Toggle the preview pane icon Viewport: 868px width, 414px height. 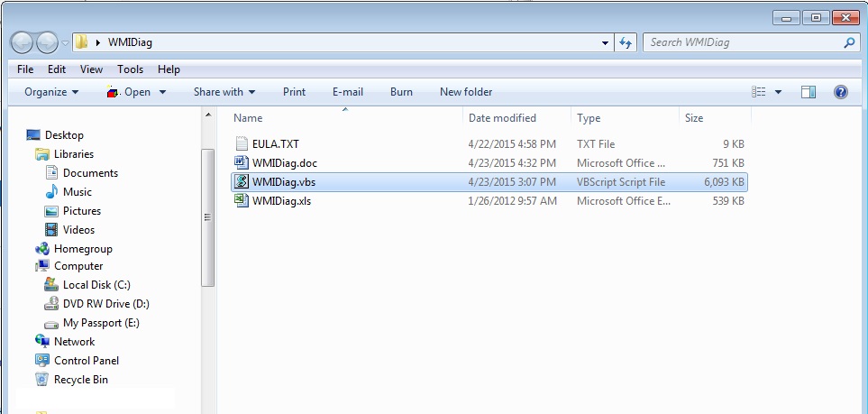[809, 92]
